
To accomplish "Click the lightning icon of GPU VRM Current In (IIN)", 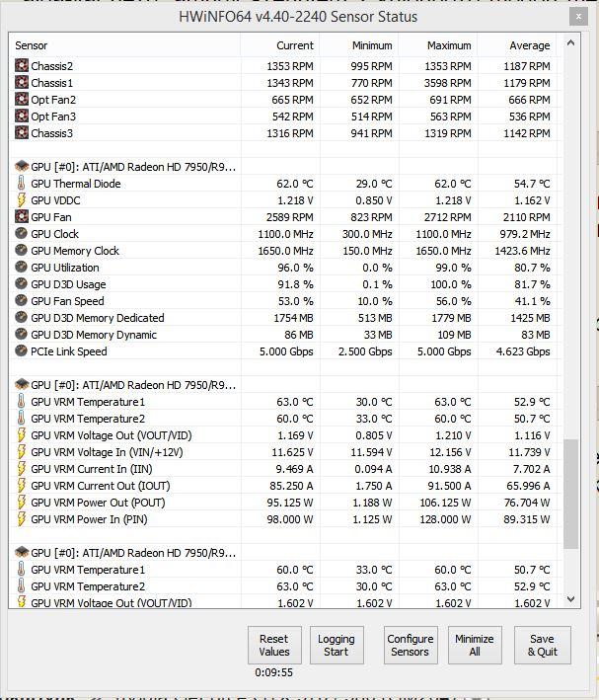I will [x=21, y=469].
